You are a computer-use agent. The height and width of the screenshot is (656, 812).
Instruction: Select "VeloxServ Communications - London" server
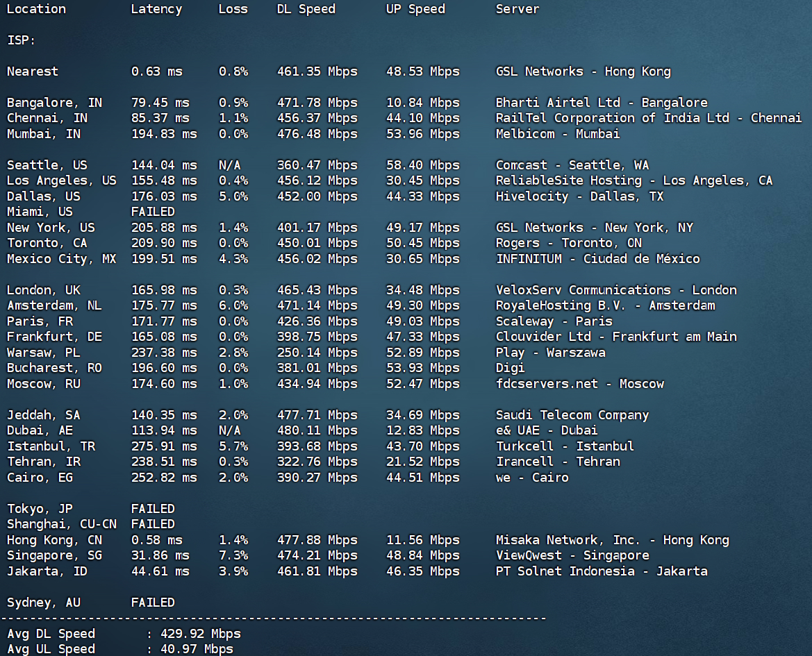click(x=616, y=290)
